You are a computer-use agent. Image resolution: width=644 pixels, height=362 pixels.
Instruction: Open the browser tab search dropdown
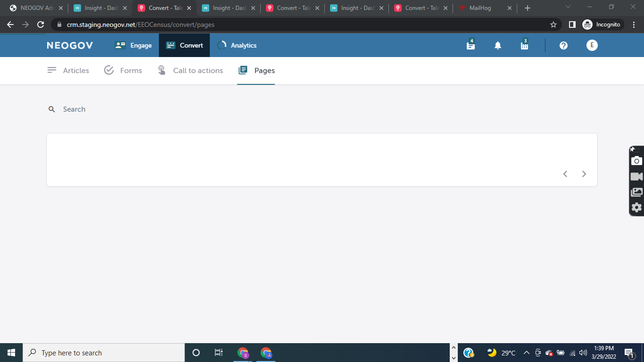568,7
